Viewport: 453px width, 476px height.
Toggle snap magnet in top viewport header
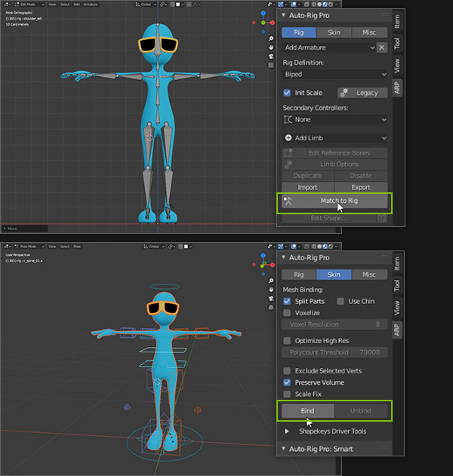[x=171, y=5]
